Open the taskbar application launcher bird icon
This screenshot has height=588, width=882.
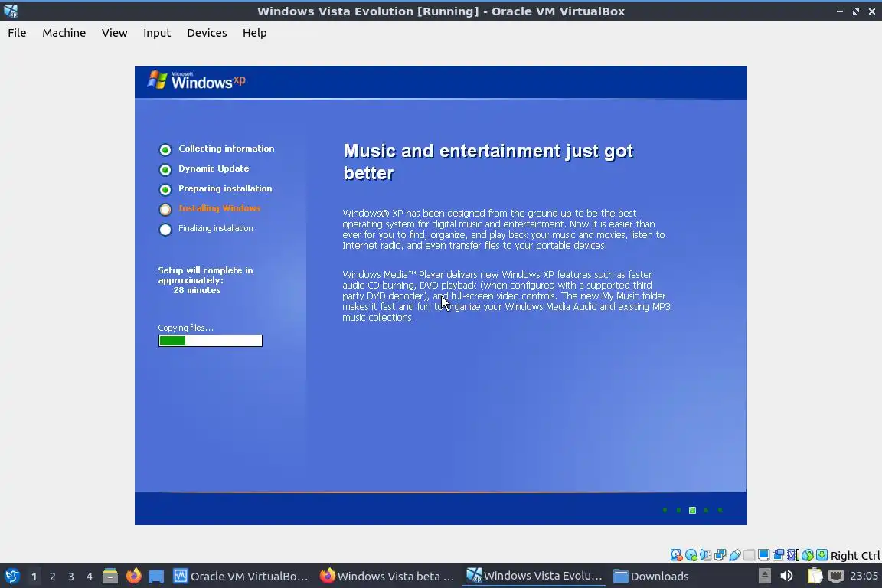(x=11, y=576)
